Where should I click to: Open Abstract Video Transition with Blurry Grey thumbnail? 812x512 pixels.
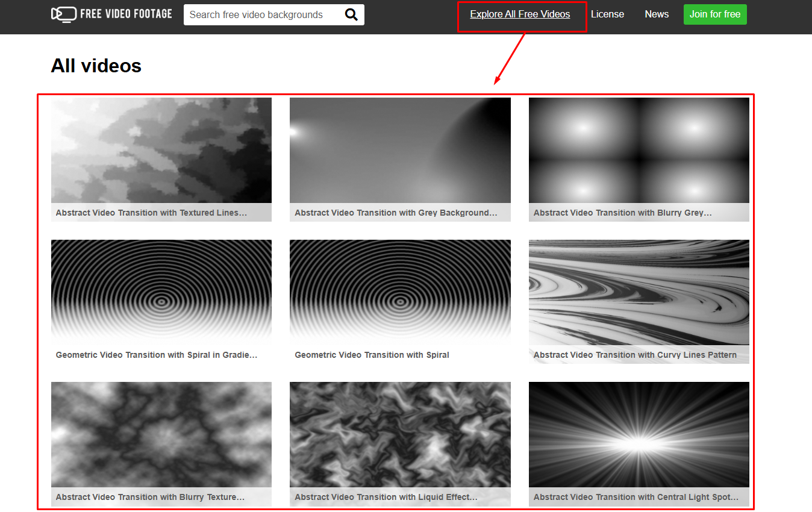point(639,150)
